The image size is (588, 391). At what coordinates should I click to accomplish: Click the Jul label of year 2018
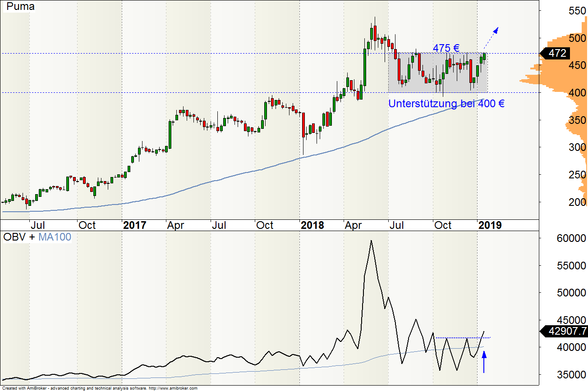[397, 225]
